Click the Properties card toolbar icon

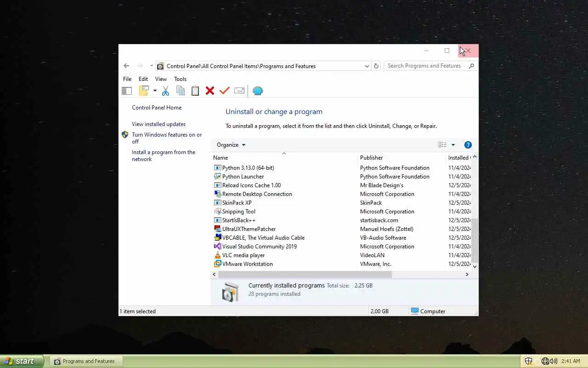(x=239, y=91)
